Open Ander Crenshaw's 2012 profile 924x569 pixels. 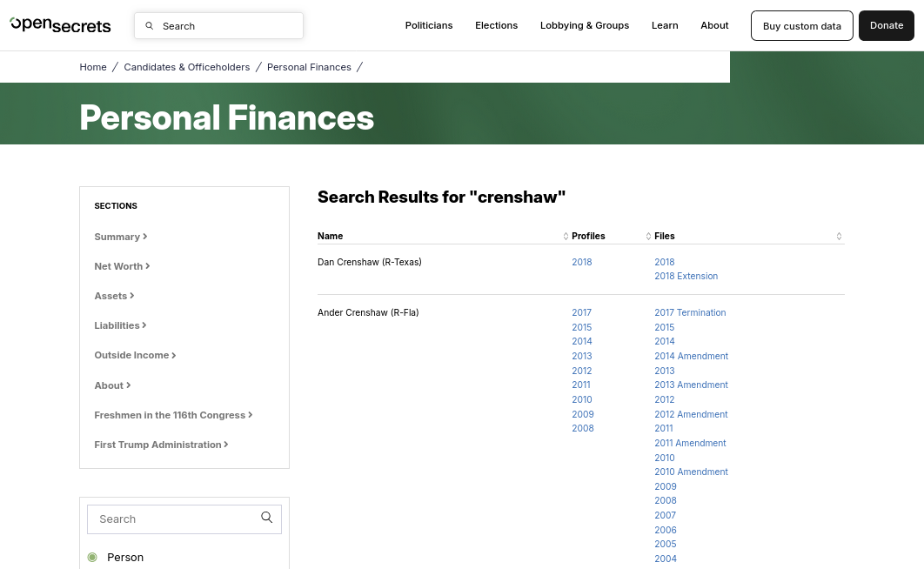(581, 372)
